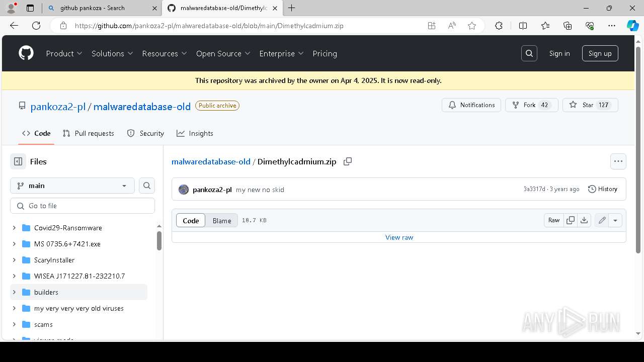644x362 pixels.
Task: Open the browser profile icon
Action: click(x=11, y=8)
